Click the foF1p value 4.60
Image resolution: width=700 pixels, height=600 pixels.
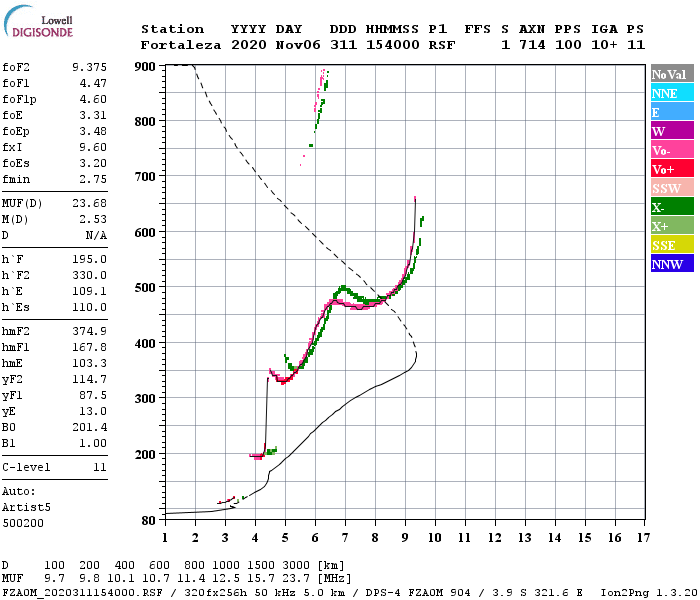[x=93, y=99]
